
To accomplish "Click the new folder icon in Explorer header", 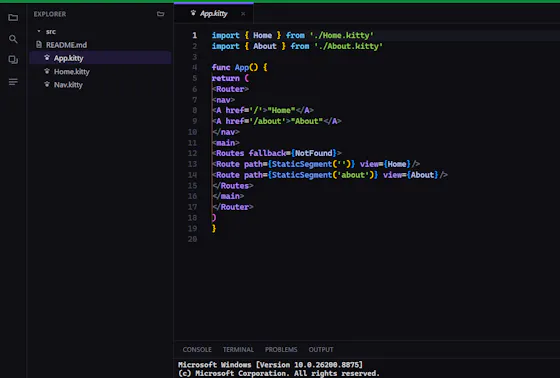I will [x=161, y=14].
